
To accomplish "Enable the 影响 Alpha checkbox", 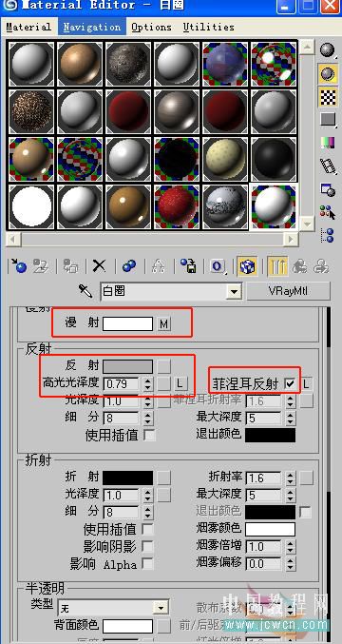I will click(x=147, y=563).
